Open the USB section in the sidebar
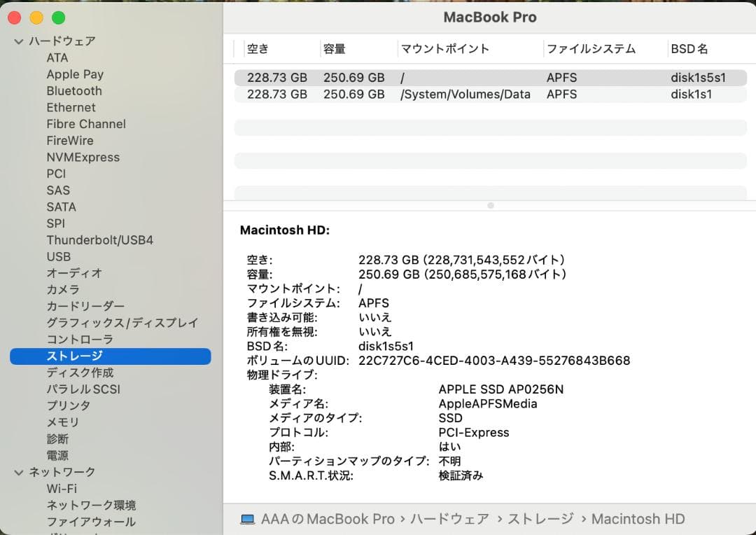 point(59,256)
